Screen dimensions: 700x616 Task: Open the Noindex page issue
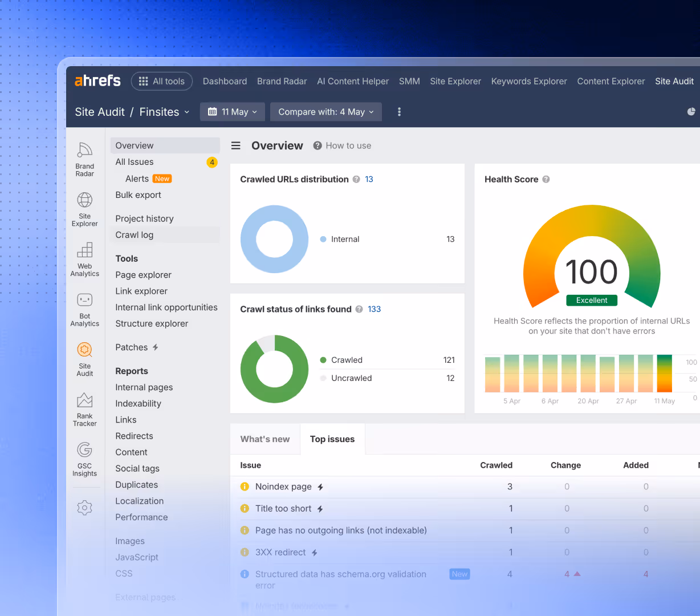pyautogui.click(x=283, y=487)
